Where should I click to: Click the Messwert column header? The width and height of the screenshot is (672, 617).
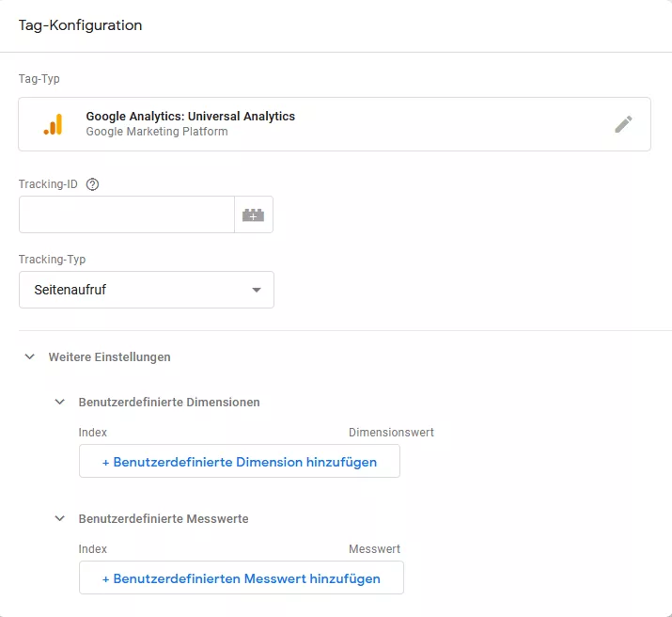[375, 549]
